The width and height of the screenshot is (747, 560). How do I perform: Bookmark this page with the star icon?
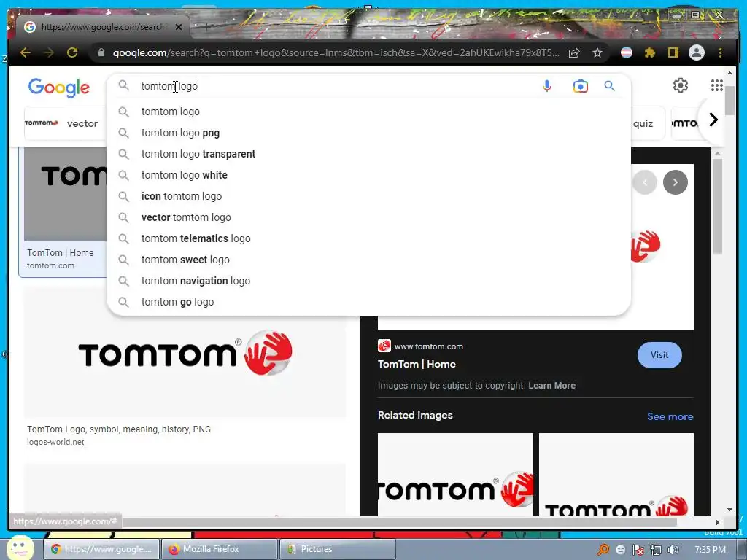[597, 52]
